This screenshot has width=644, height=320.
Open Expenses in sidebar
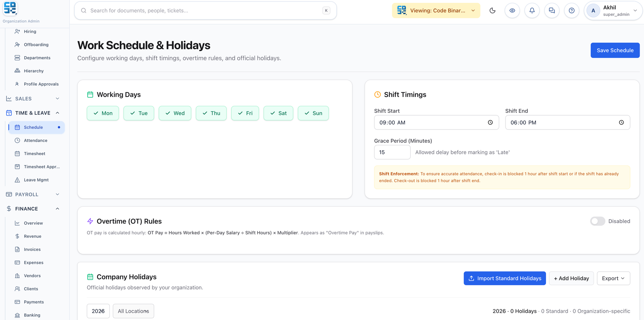click(34, 263)
